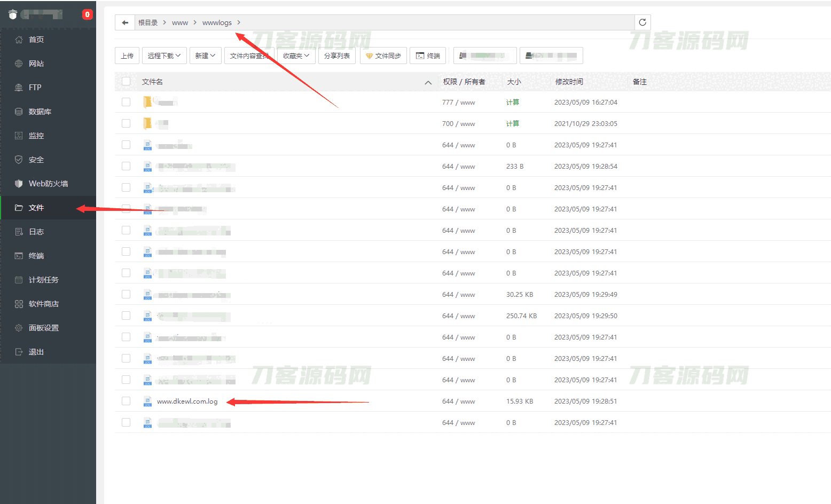831x504 pixels.
Task: Open the www.dkewl.com.log file
Action: pyautogui.click(x=187, y=401)
